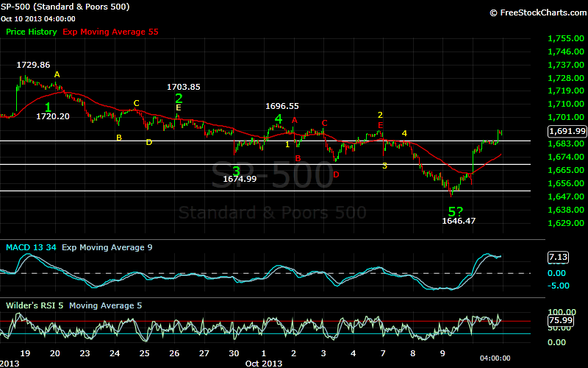This screenshot has height=368, width=588.
Task: Select the 1720.20 price annotation
Action: pos(53,116)
